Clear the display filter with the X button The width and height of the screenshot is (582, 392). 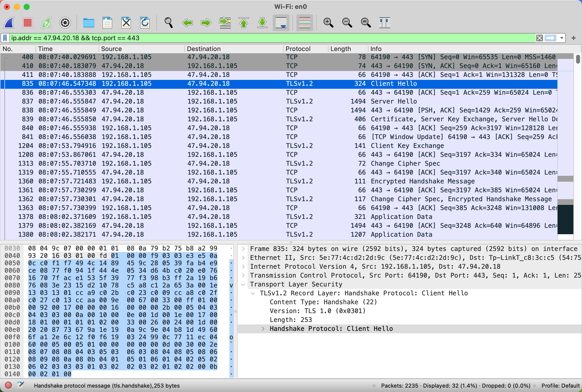(539, 38)
